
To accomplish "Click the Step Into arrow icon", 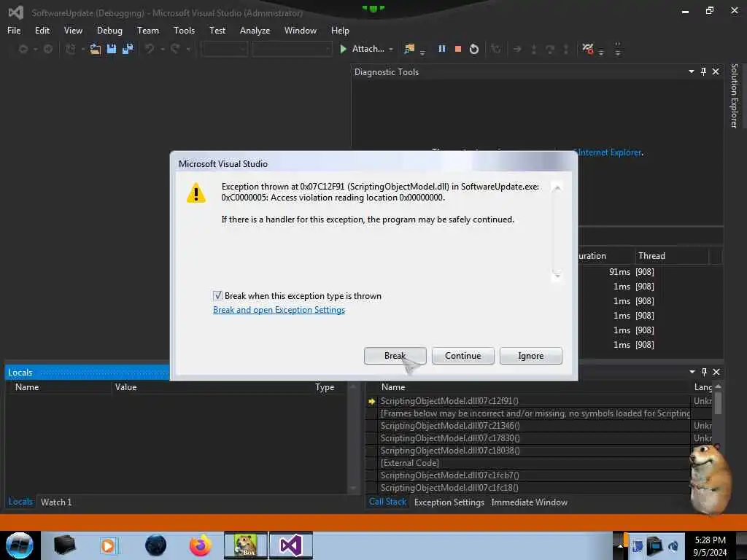I will click(533, 49).
